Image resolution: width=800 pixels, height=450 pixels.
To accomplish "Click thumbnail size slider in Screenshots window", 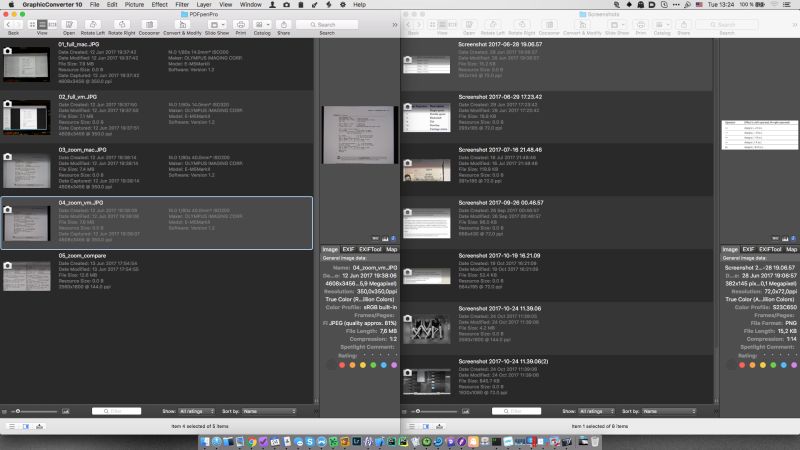I will click(x=435, y=411).
